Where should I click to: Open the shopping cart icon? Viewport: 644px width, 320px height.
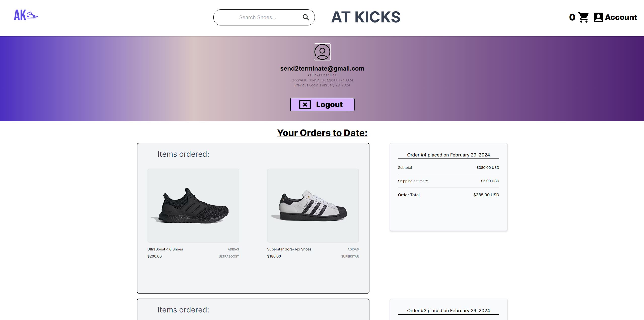pyautogui.click(x=583, y=17)
